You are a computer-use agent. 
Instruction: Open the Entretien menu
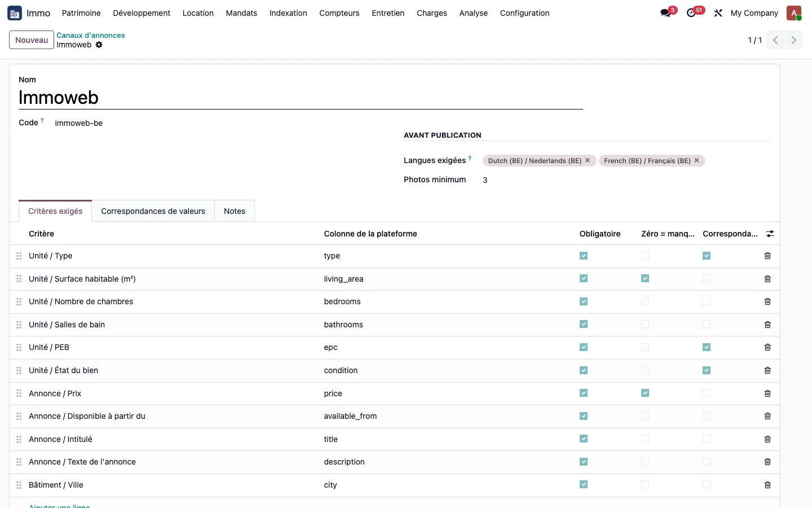pos(388,13)
